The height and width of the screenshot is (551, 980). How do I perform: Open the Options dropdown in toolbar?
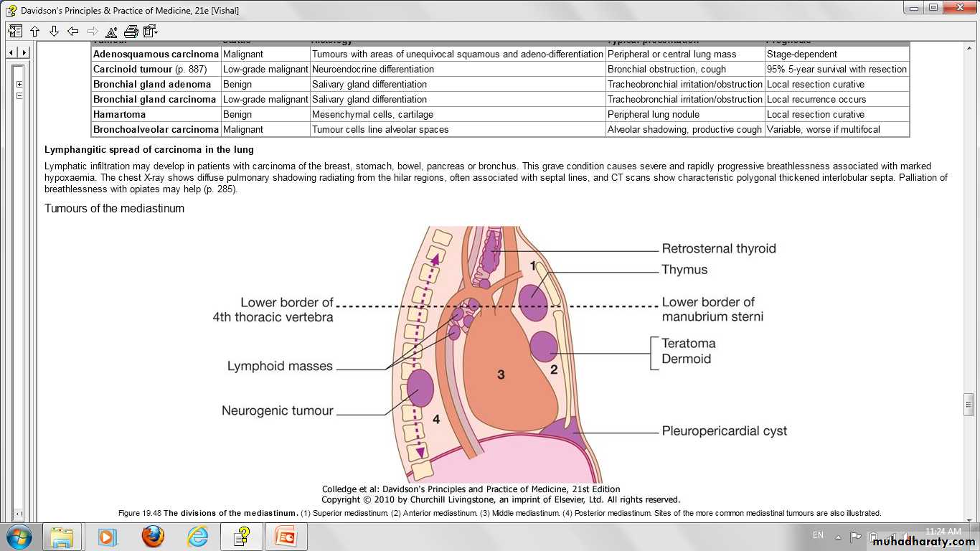click(x=150, y=31)
